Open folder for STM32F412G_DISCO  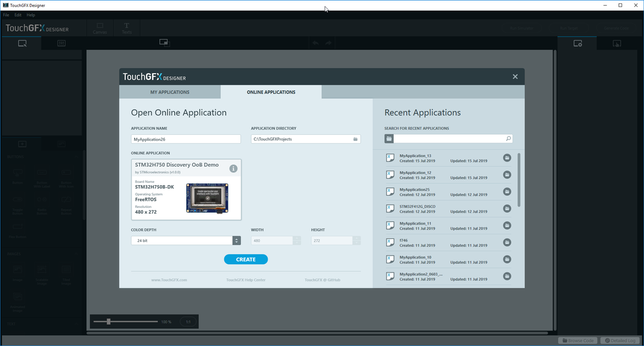pos(507,209)
